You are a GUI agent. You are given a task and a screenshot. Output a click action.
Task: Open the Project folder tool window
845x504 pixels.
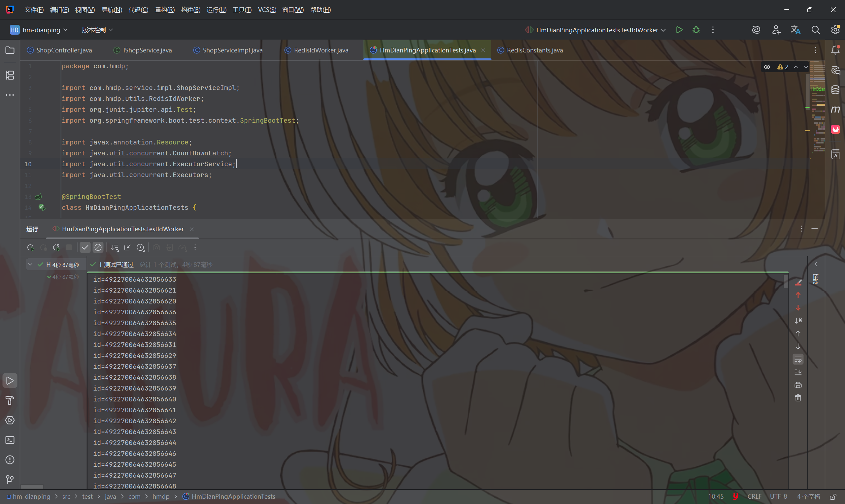click(x=10, y=50)
